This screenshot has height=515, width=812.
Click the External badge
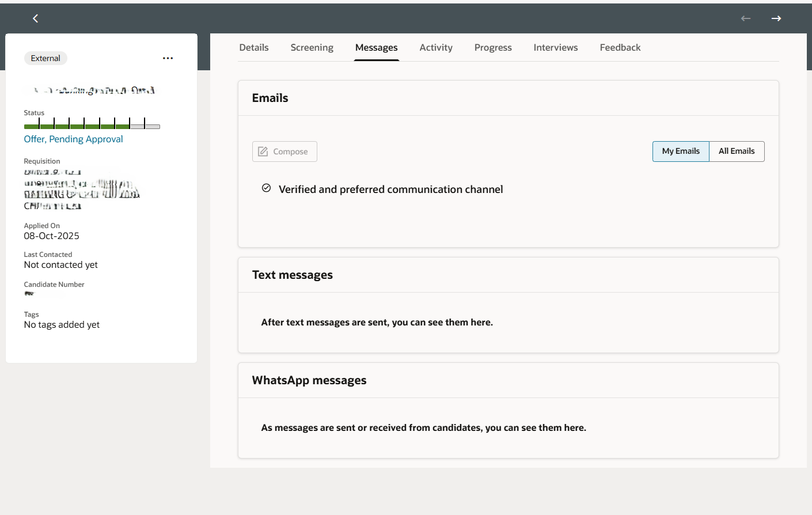[45, 58]
